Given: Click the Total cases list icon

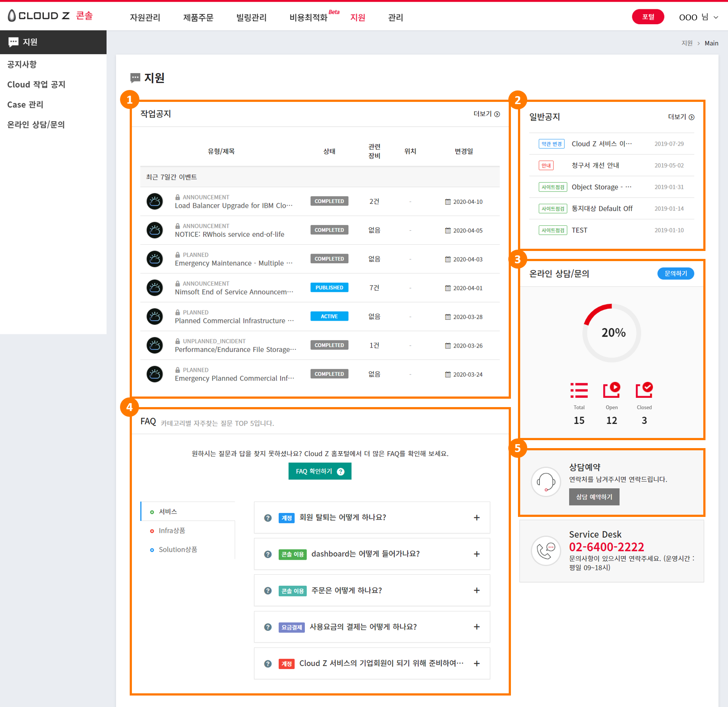Looking at the screenshot, I should point(579,390).
